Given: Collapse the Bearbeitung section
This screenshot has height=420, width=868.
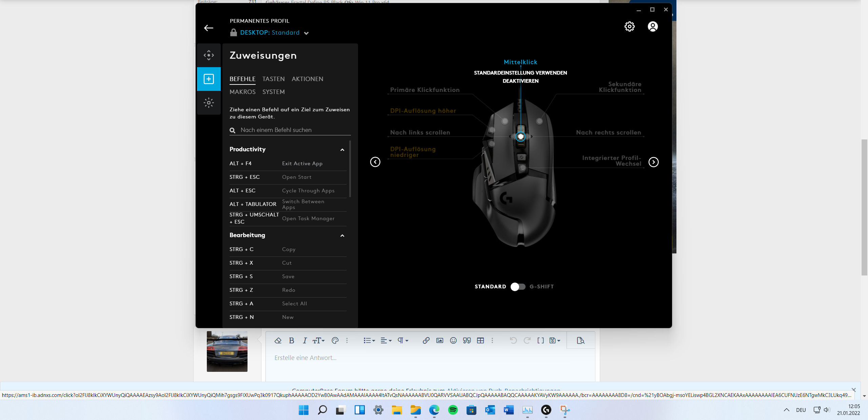Looking at the screenshot, I should pyautogui.click(x=342, y=235).
